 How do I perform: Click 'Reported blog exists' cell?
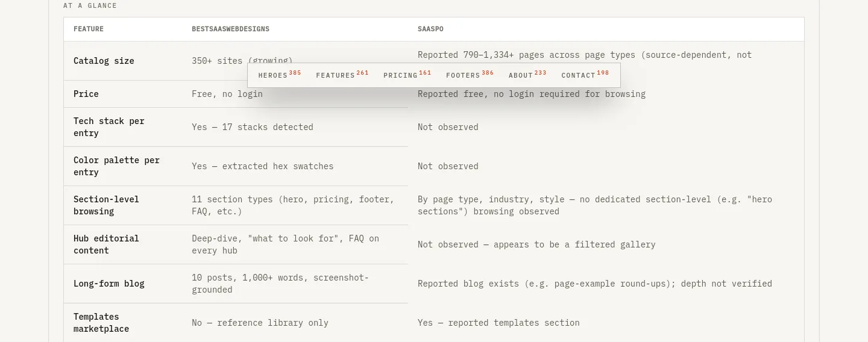click(x=595, y=284)
